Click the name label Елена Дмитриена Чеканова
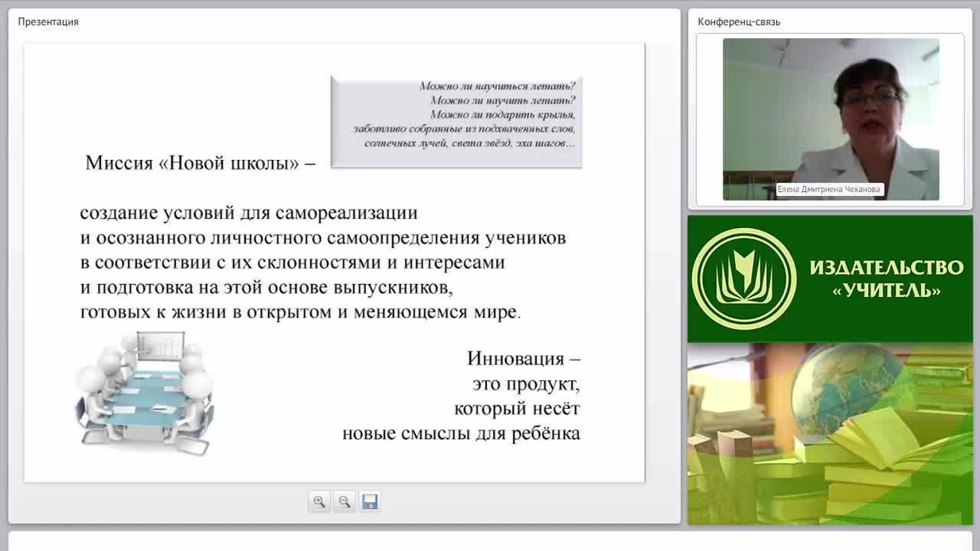The width and height of the screenshot is (980, 551). tap(830, 189)
